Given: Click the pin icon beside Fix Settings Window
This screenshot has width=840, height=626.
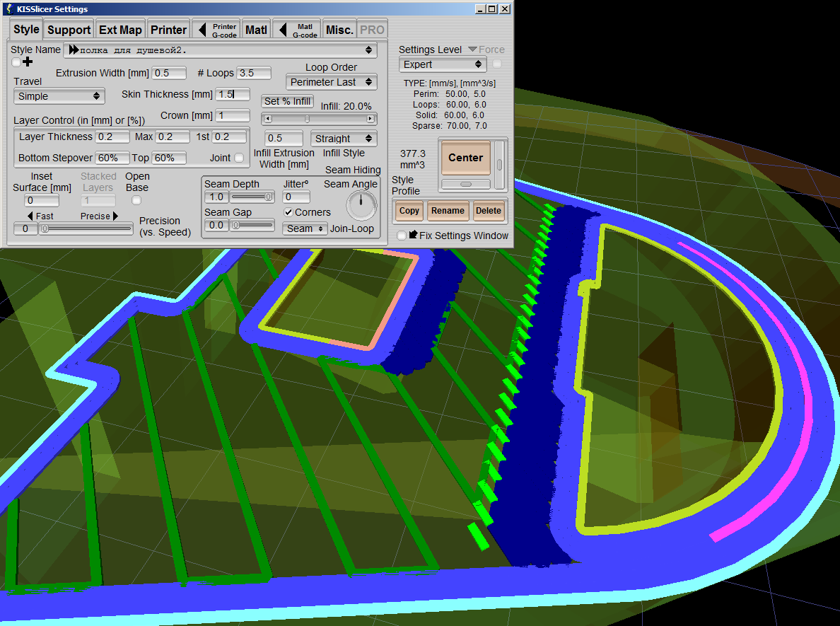Looking at the screenshot, I should point(413,235).
